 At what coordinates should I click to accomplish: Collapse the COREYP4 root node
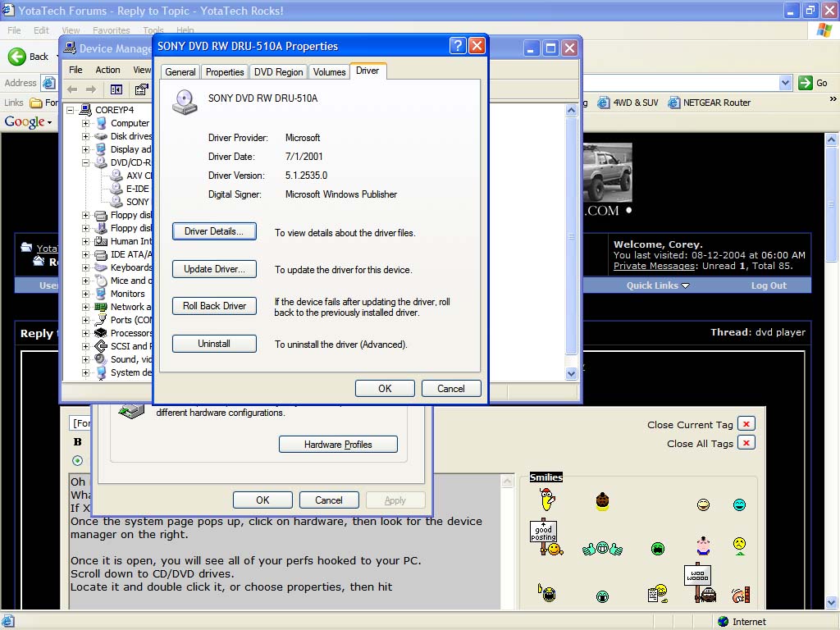coord(71,110)
